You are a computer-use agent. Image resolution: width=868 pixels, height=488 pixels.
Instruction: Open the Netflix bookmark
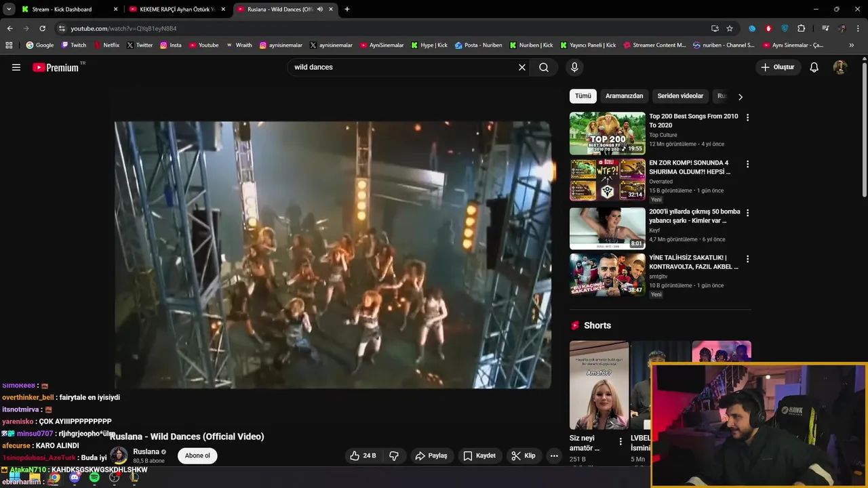106,45
